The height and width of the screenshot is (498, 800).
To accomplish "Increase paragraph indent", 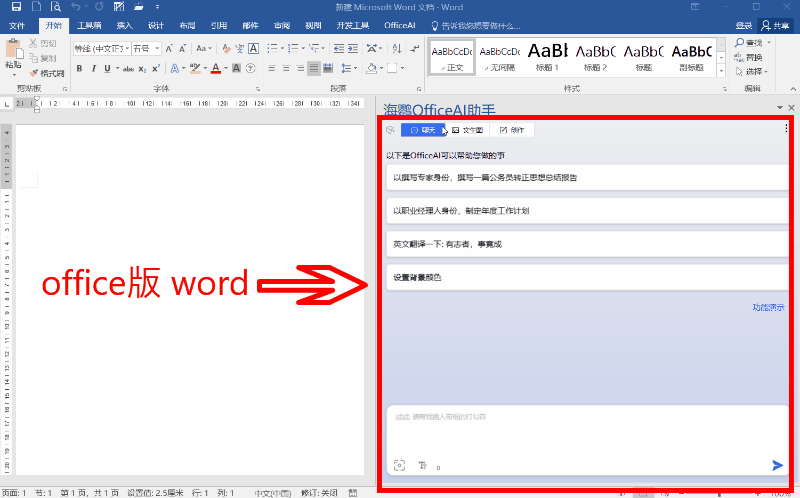I will (x=353, y=48).
